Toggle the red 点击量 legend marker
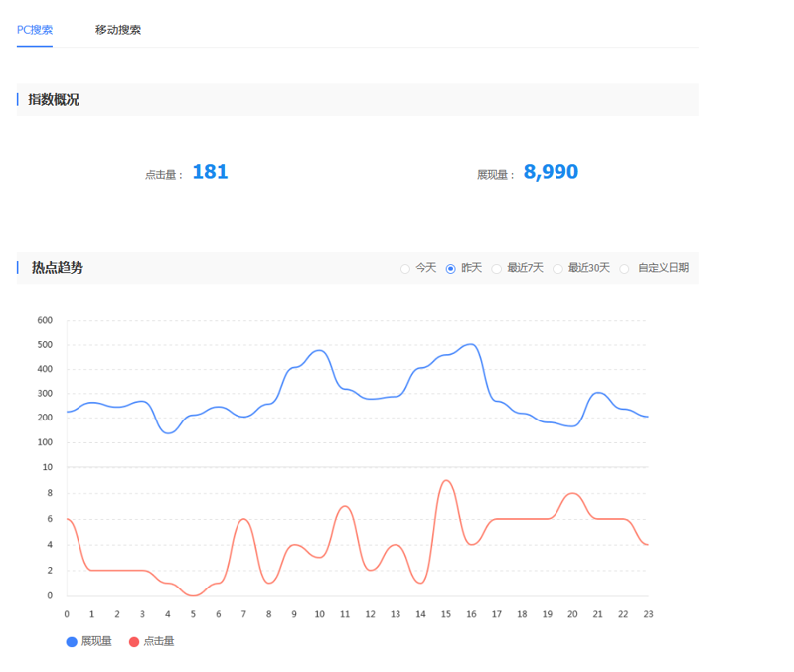 [134, 641]
